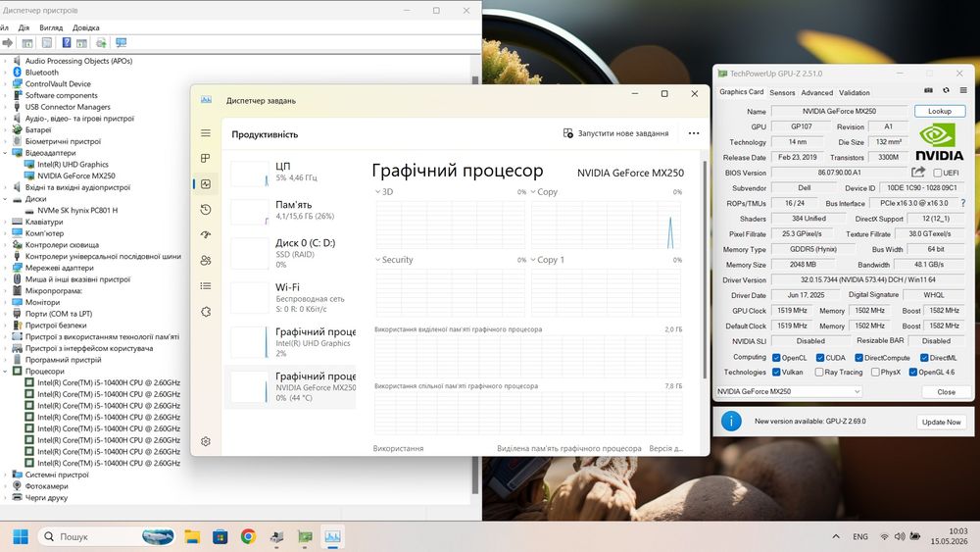Click Запустити нове завдання button

615,133
